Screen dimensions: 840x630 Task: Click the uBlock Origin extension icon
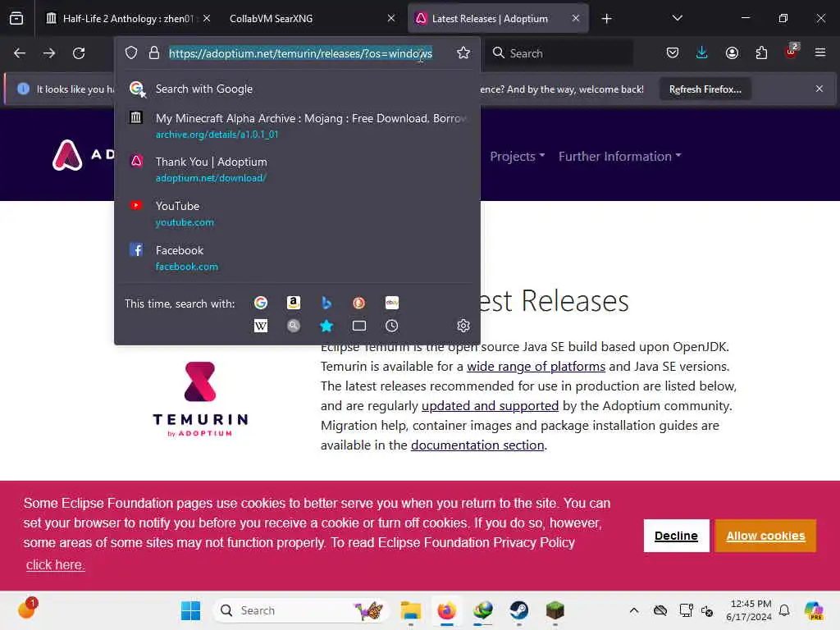792,52
